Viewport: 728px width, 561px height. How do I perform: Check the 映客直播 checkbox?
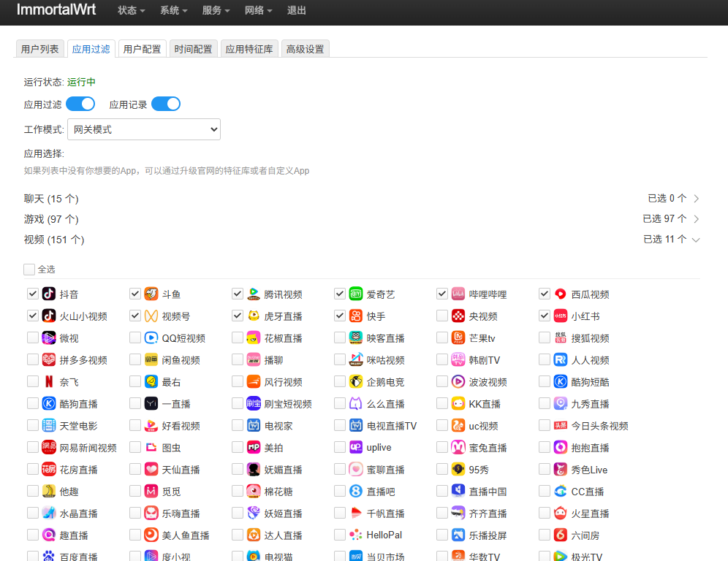coord(340,337)
